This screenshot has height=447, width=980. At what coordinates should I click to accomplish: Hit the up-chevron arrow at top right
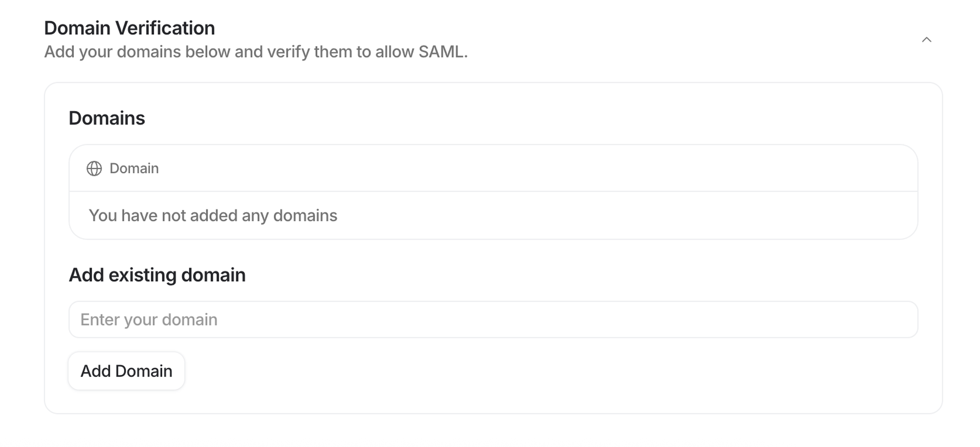pyautogui.click(x=927, y=40)
